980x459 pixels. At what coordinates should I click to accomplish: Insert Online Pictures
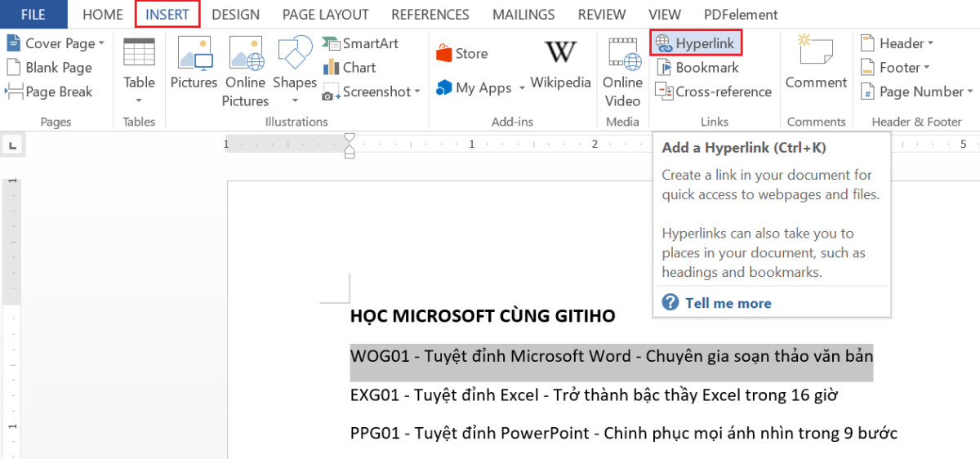[x=245, y=71]
